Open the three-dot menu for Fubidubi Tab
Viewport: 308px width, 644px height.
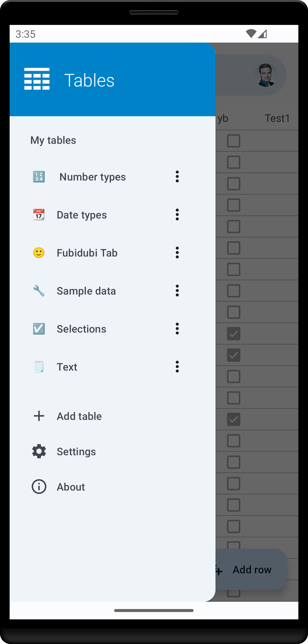[x=177, y=253]
